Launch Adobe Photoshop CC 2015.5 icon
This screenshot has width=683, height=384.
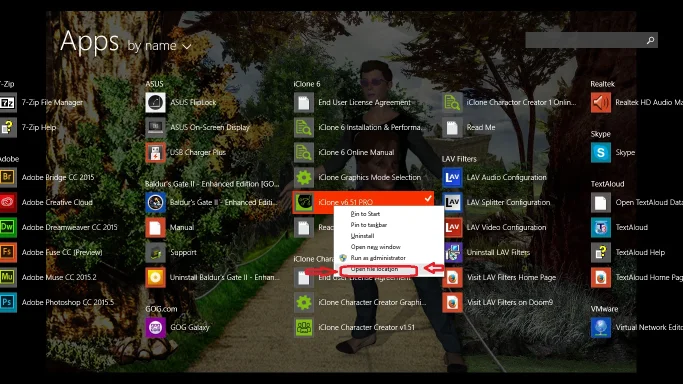[8, 302]
